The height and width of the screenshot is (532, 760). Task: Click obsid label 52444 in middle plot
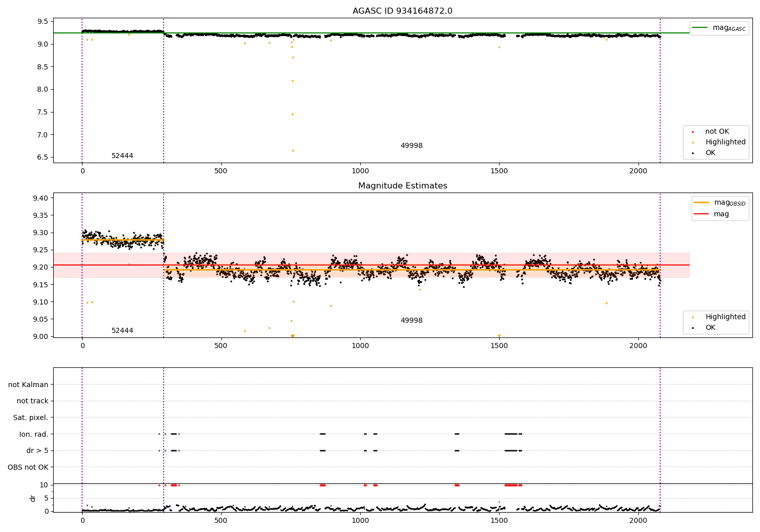pyautogui.click(x=122, y=331)
